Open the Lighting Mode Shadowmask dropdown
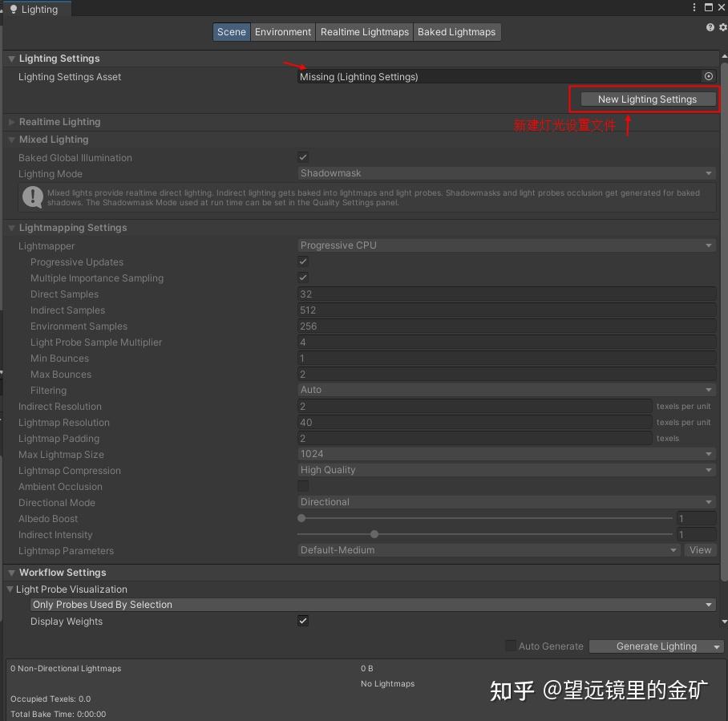Screen dimensions: 728x721 [506, 173]
